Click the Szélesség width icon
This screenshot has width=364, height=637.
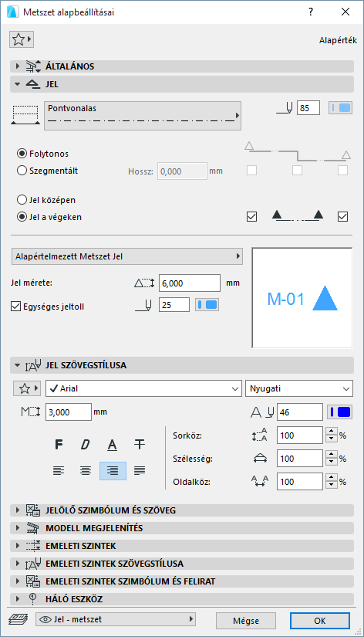[x=260, y=459]
